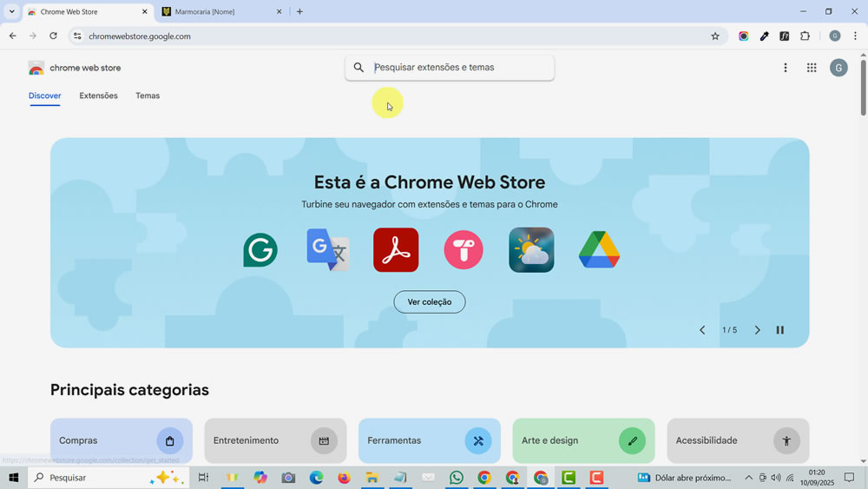Go back to the previous page

point(13,36)
